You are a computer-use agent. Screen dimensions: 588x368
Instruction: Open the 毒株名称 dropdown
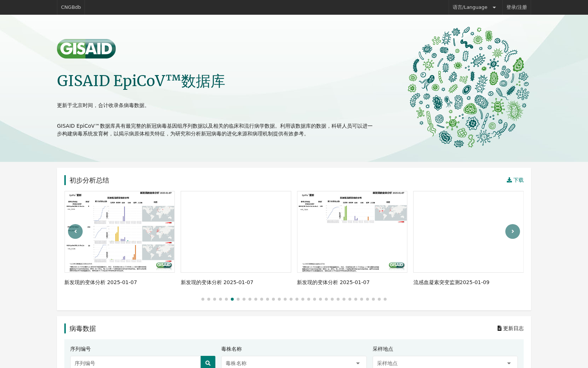click(294, 363)
